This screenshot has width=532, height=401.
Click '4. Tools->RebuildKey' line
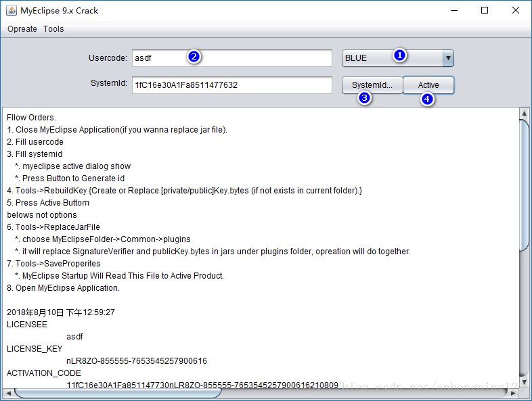tap(185, 191)
